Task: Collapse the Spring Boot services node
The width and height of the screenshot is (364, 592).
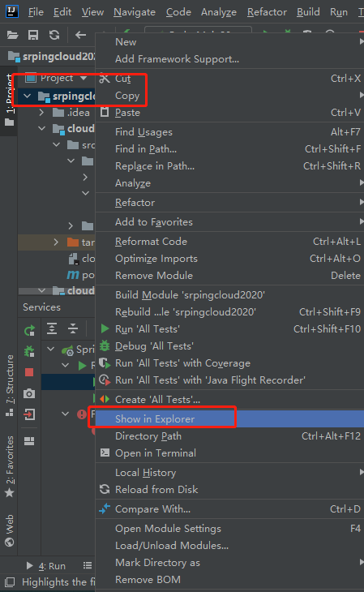Action: pyautogui.click(x=50, y=349)
